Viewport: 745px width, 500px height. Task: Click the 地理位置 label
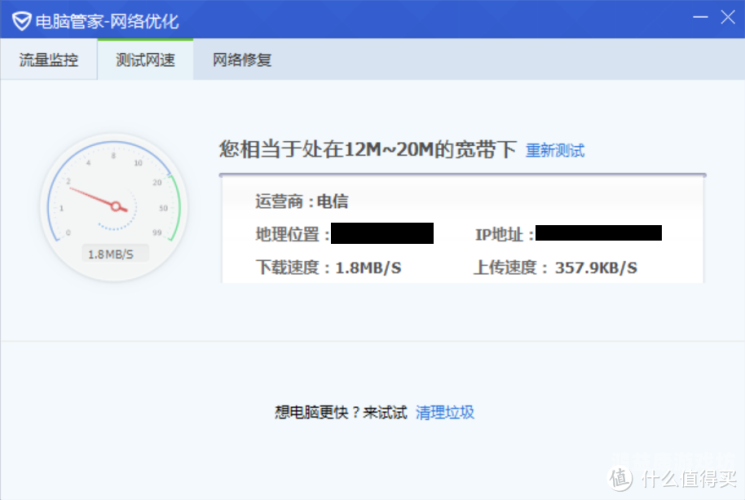point(292,234)
